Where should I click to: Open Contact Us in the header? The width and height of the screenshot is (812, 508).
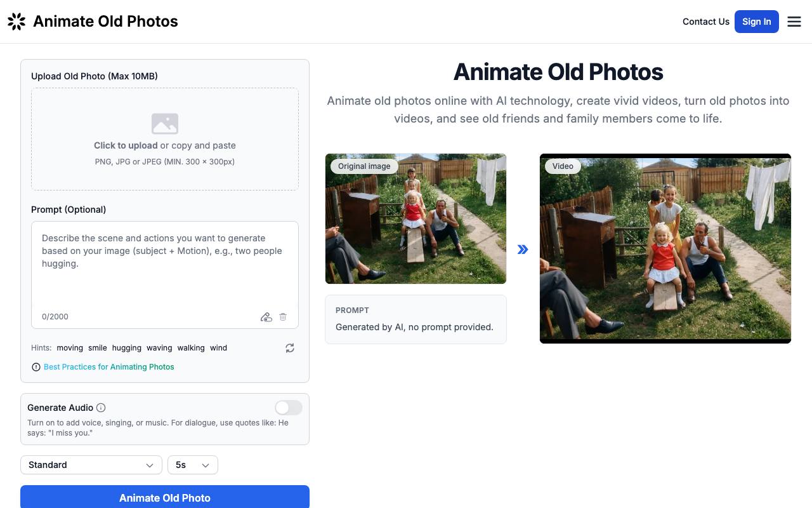coord(706,22)
